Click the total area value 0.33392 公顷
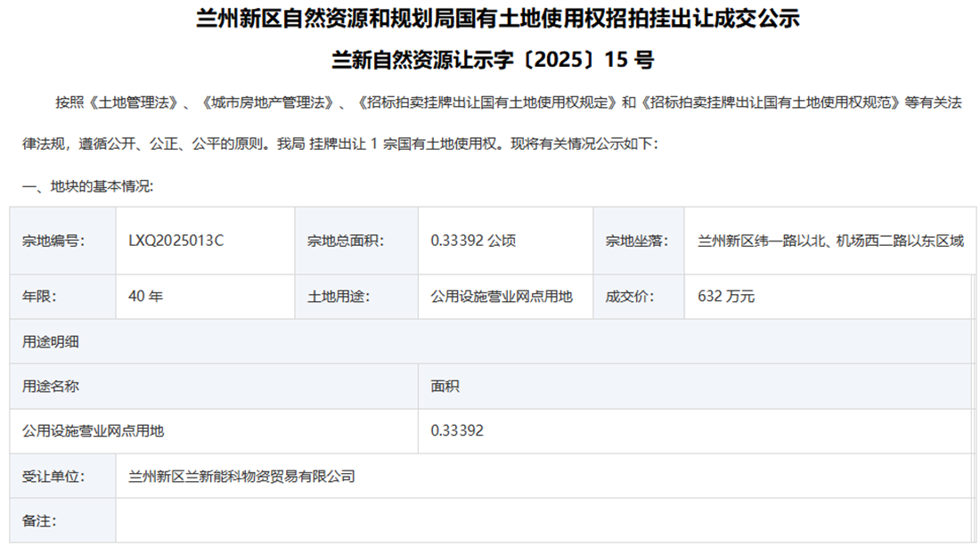980x548 pixels. [473, 241]
